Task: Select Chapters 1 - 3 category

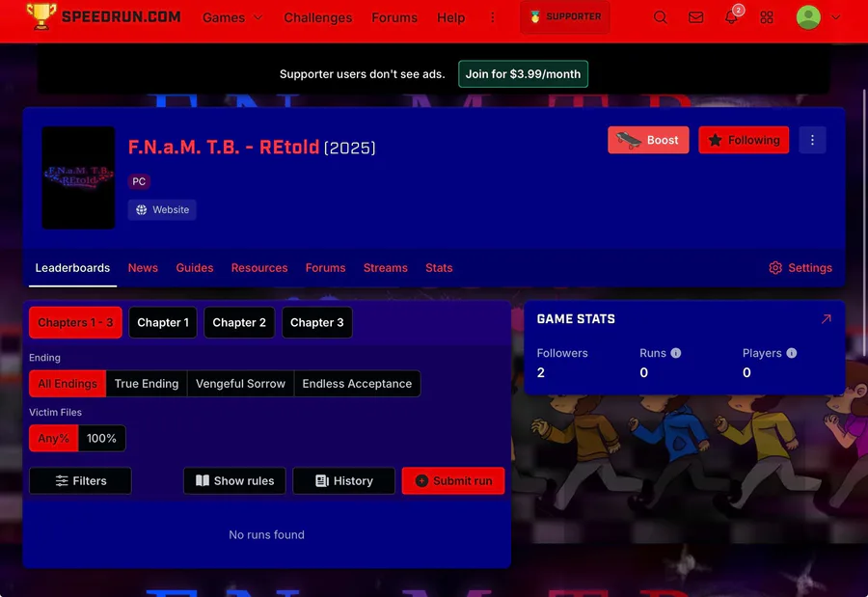Action: (75, 322)
